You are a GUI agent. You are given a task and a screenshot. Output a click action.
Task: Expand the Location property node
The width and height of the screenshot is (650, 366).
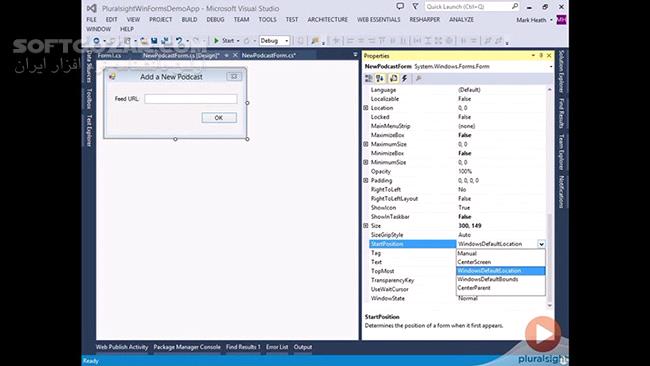(x=366, y=108)
